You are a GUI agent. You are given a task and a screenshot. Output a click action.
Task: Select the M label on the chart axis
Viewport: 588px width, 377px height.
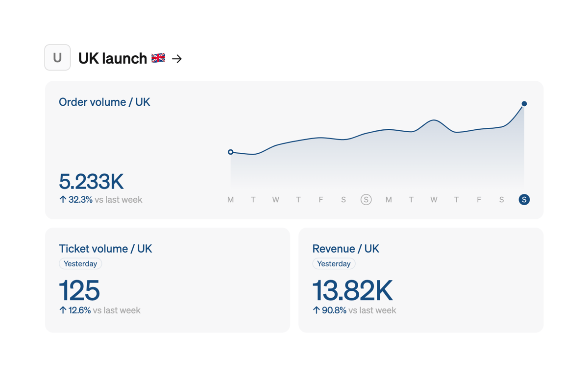tap(230, 199)
